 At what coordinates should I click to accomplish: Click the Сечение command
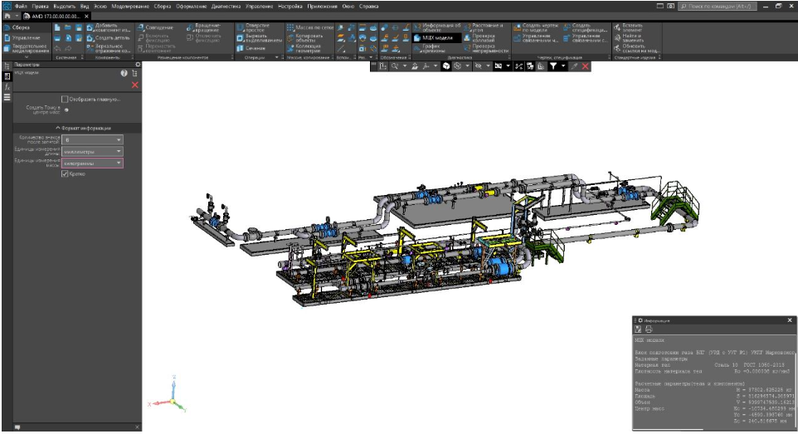[x=251, y=48]
